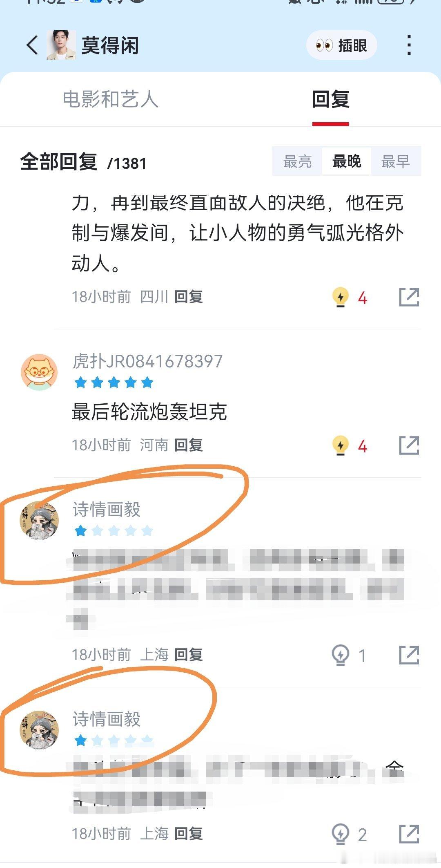Open the 莫得闲 profile picture in header
The width and height of the screenshot is (441, 868).
pos(61,45)
